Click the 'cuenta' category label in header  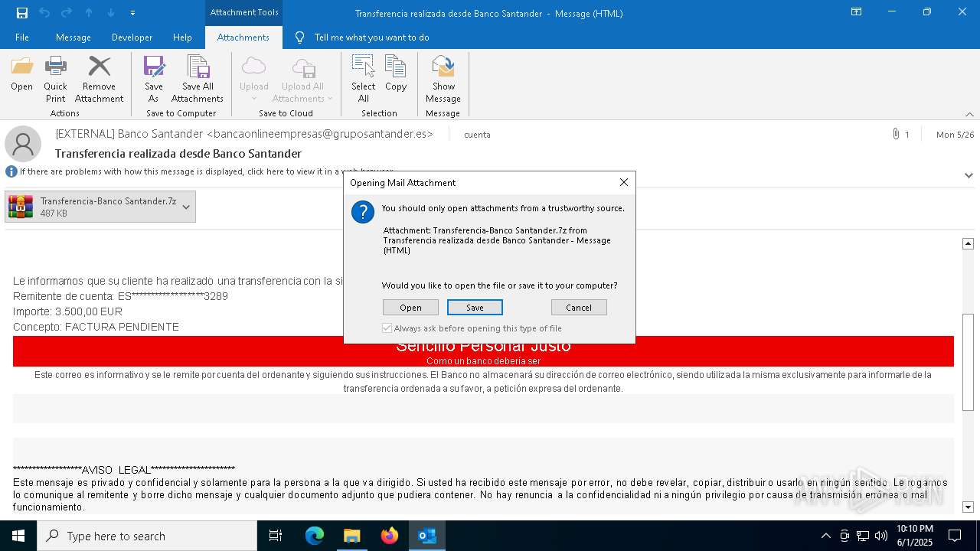[x=477, y=135]
